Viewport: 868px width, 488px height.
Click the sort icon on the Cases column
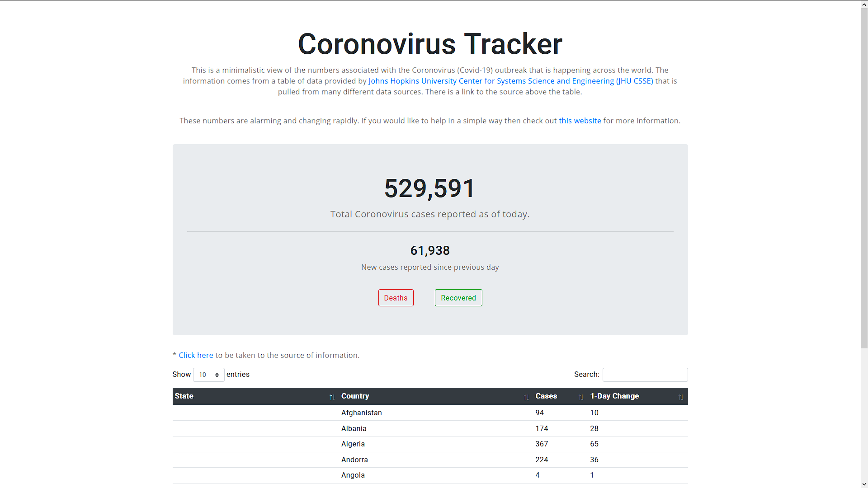pyautogui.click(x=581, y=397)
